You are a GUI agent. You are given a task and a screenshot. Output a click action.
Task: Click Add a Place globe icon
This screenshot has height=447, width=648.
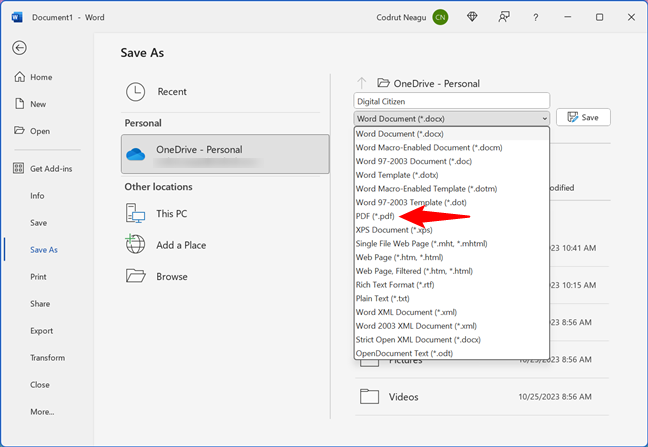pyautogui.click(x=136, y=244)
